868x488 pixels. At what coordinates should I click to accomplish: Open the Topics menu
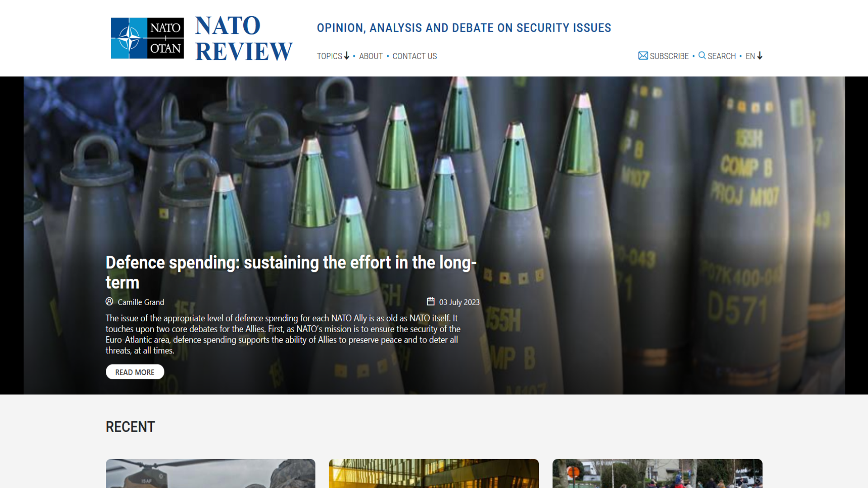pyautogui.click(x=329, y=56)
